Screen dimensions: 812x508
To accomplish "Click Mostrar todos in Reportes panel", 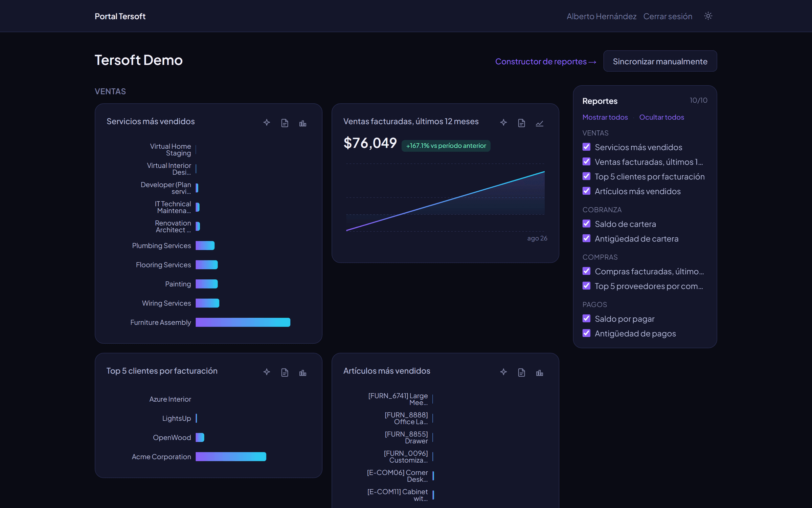I will point(605,117).
